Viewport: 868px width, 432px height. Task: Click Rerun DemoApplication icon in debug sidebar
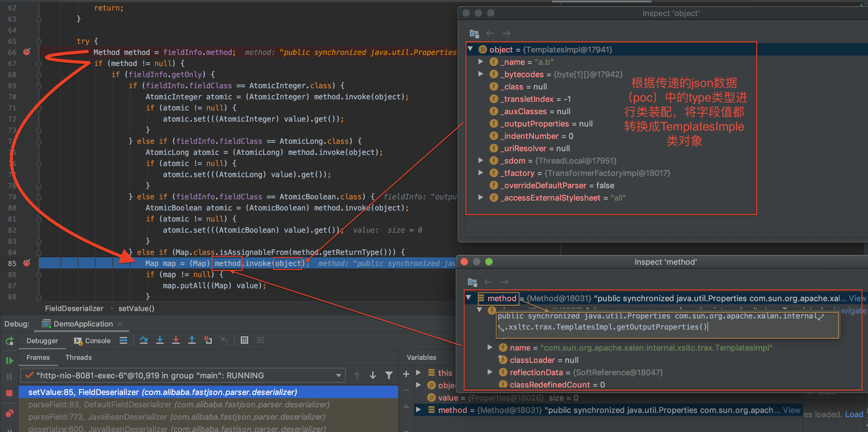10,341
